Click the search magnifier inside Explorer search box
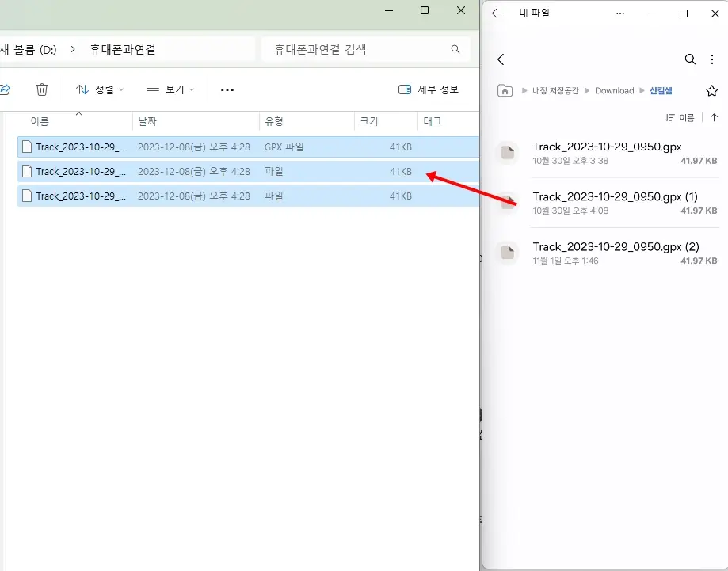Viewport: 728px width, 571px height. [455, 48]
